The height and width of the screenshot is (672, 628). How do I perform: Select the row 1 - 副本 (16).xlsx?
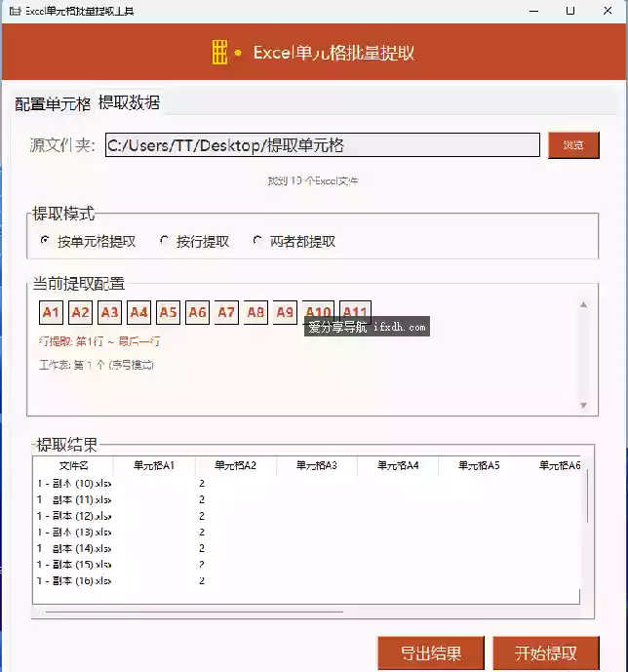coord(306,580)
